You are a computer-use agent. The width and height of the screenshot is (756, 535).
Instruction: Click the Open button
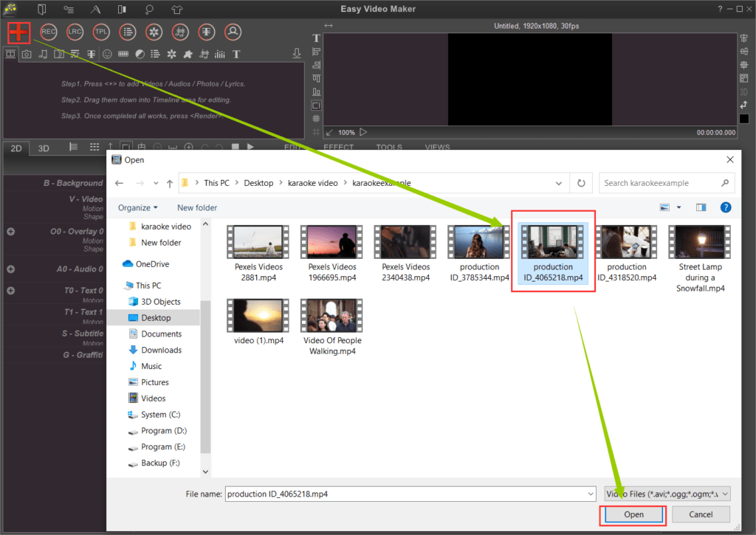(x=633, y=514)
